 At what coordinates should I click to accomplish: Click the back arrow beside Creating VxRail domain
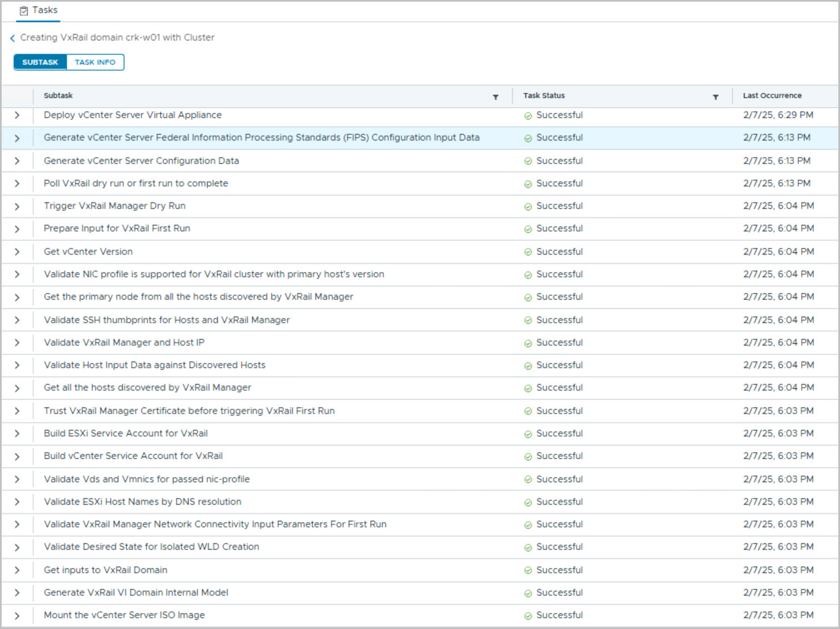(12, 38)
